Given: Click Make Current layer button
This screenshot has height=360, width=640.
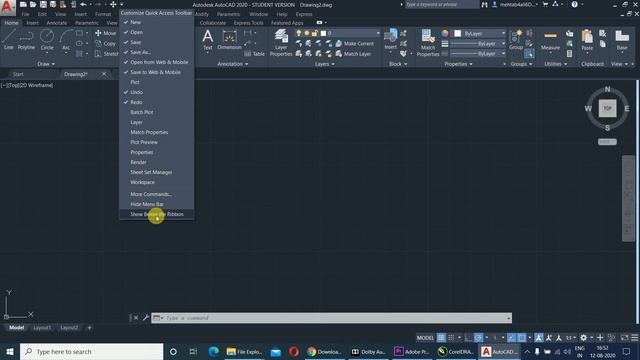Looking at the screenshot, I should tap(355, 43).
